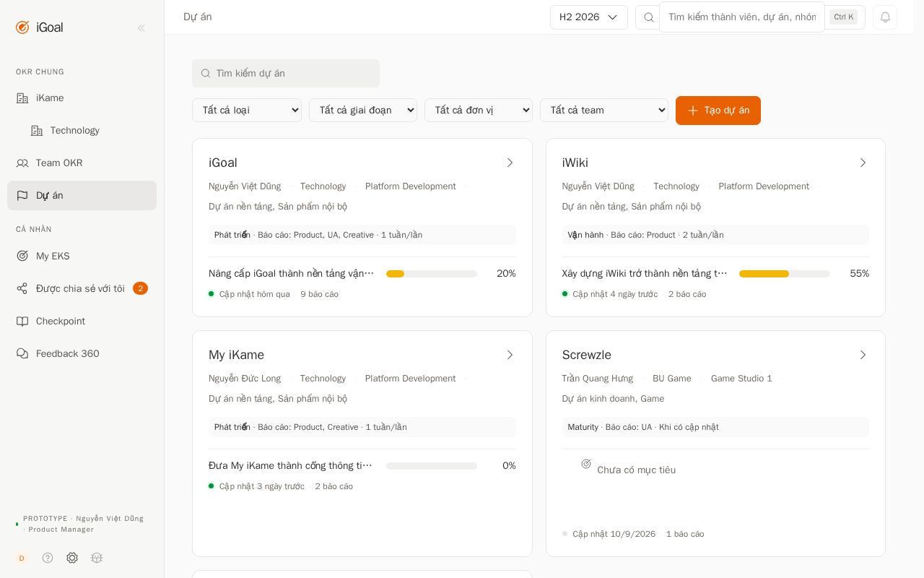The height and width of the screenshot is (578, 924).
Task: Click the people icon beside Team OKR
Action: point(22,163)
